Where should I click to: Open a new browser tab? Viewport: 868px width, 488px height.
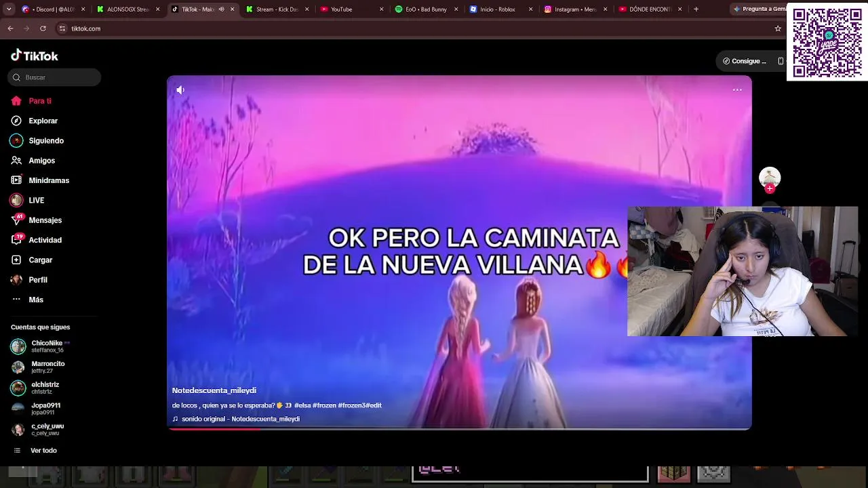point(696,9)
